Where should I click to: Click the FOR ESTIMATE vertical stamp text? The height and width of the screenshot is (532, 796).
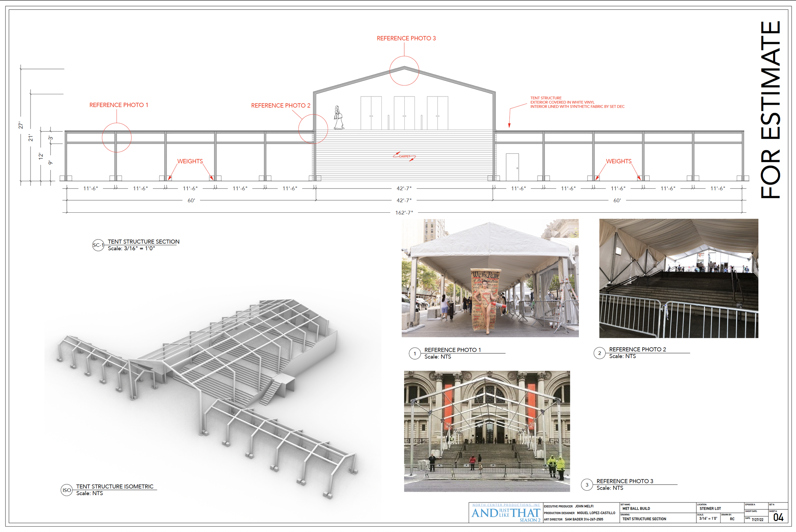click(771, 110)
